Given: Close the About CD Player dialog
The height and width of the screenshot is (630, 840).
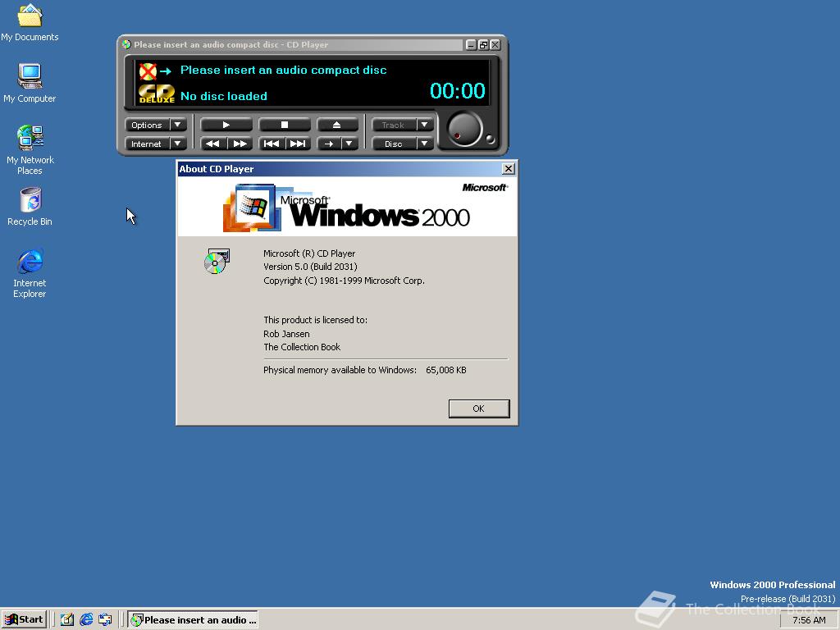Looking at the screenshot, I should tap(509, 169).
